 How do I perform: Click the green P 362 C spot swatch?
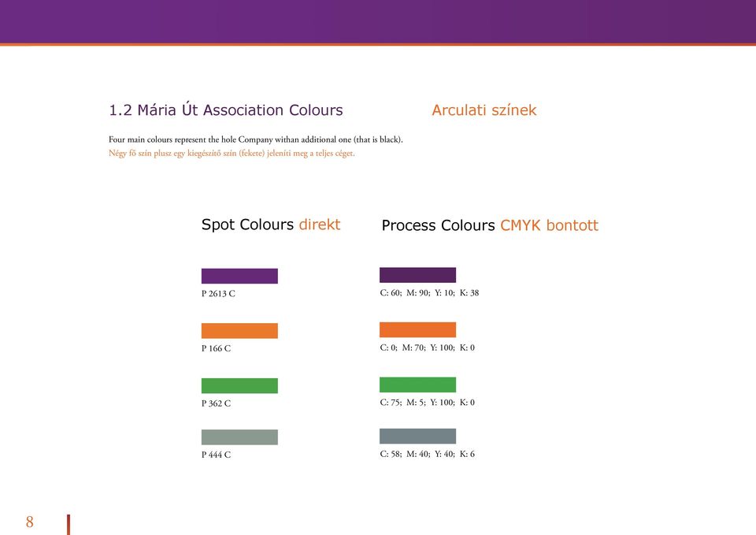pos(239,386)
